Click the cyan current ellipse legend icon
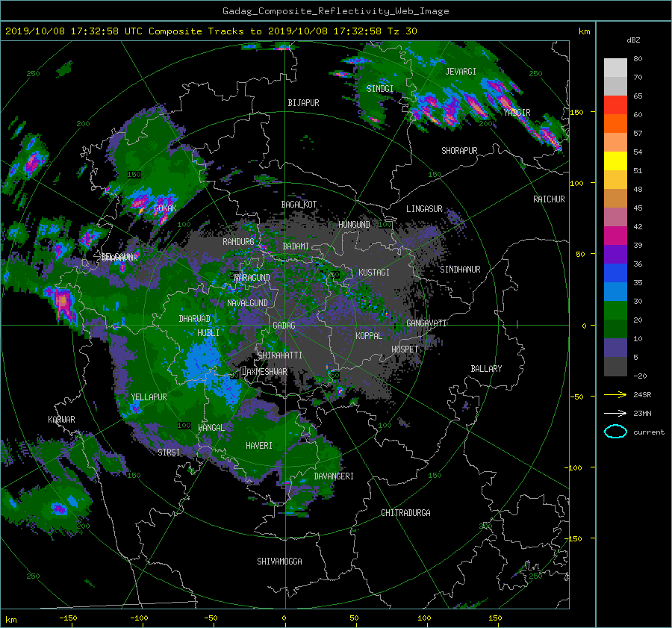The height and width of the screenshot is (628, 672). click(615, 432)
